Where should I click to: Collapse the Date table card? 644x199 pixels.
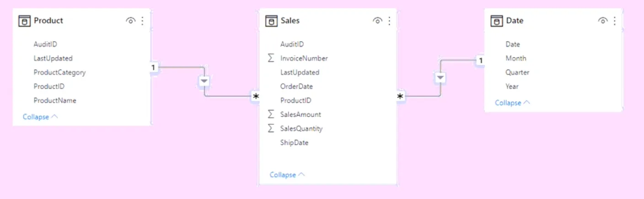[512, 103]
